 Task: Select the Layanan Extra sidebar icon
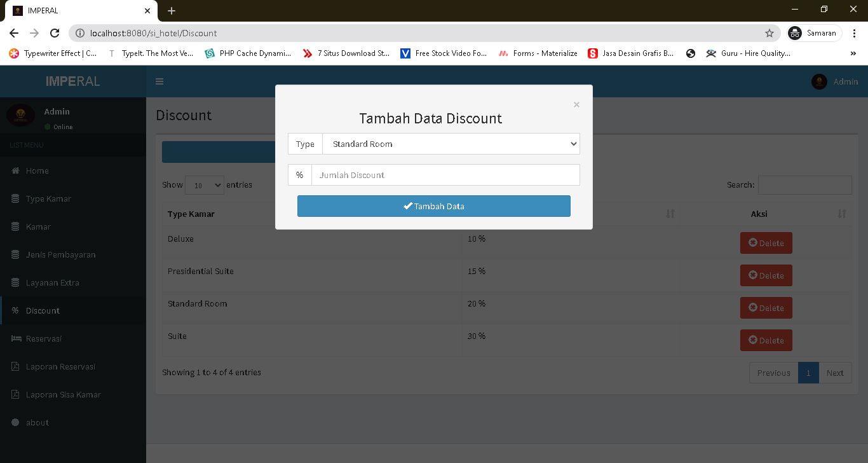click(x=15, y=282)
